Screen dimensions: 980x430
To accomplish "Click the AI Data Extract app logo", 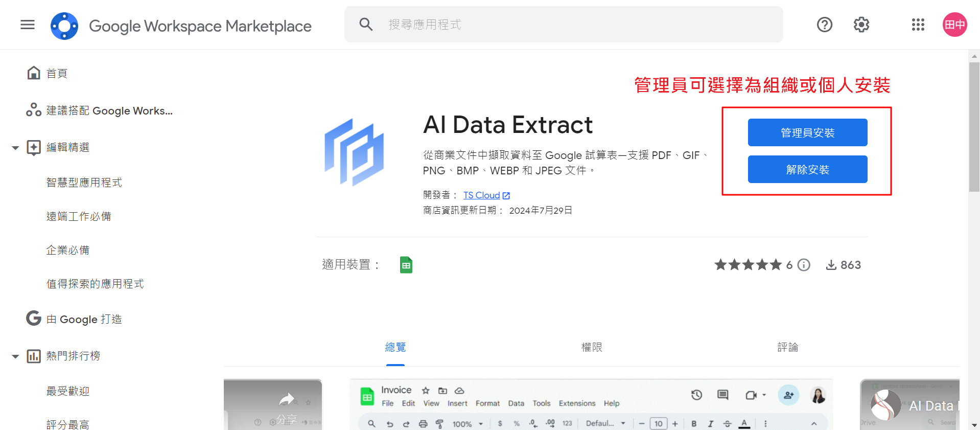I will 354,152.
